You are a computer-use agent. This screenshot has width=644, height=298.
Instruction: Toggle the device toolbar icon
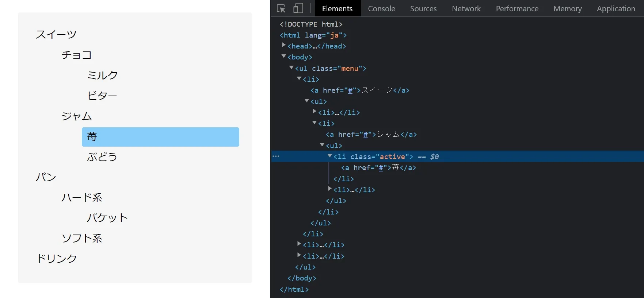(x=298, y=8)
